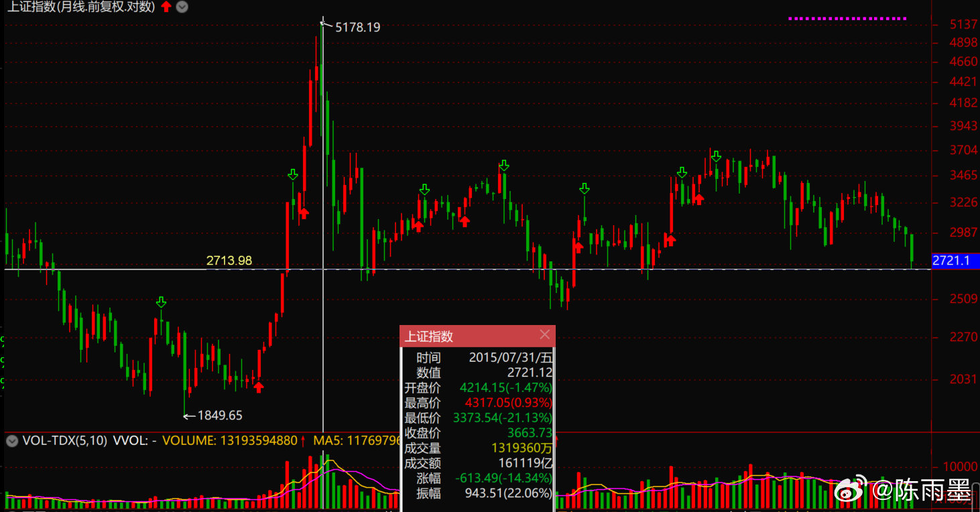Click the VVOL readout in the volume panel

[x=135, y=441]
